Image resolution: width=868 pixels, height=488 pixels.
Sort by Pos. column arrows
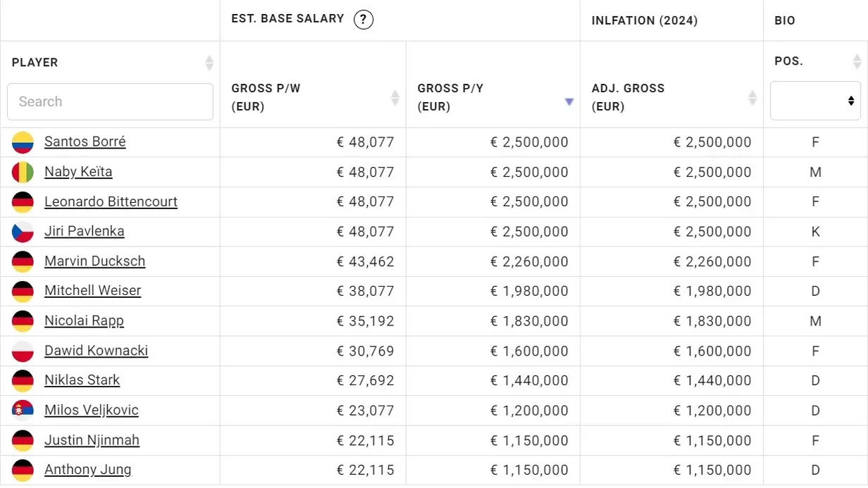[857, 62]
